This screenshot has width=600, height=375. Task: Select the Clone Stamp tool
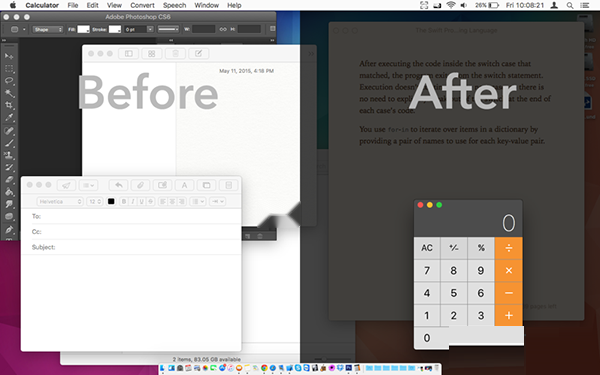tap(9, 155)
